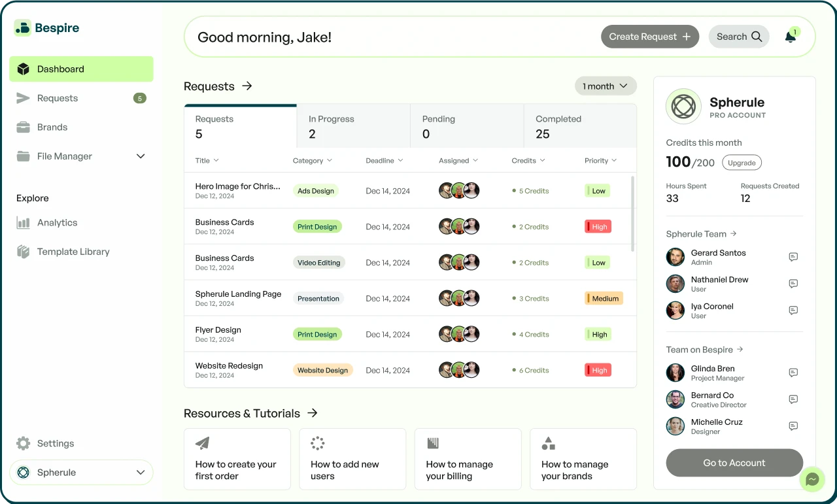The image size is (837, 504).
Task: Switch to the In Progress tab
Action: pyautogui.click(x=331, y=126)
